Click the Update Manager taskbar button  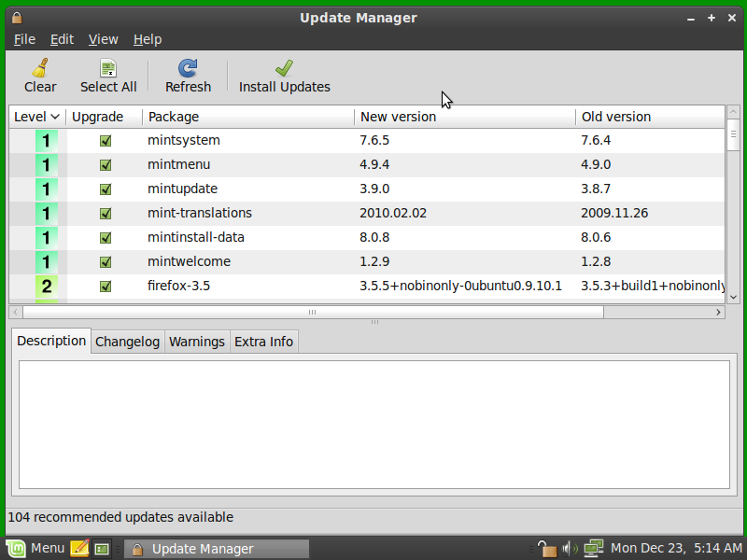[x=217, y=549]
